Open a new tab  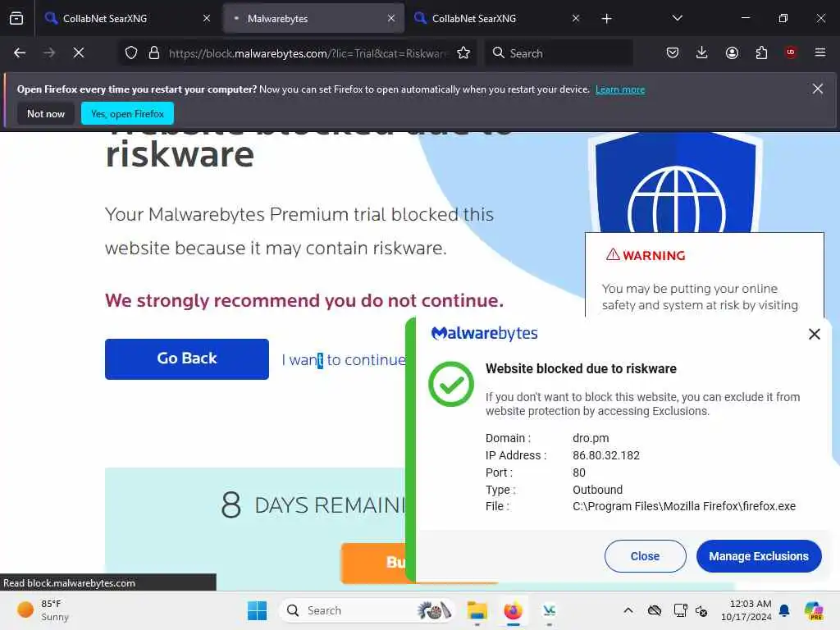(606, 19)
